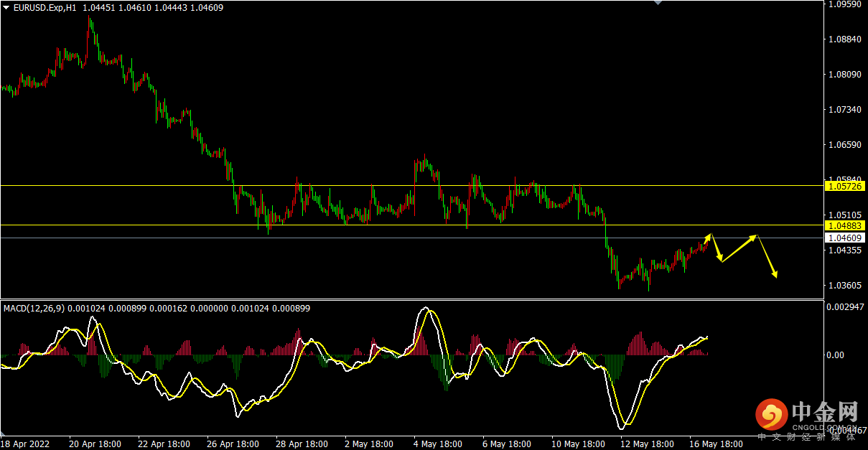
Task: Select the EURUSD.Exp,H1 symbol title
Action: point(46,7)
